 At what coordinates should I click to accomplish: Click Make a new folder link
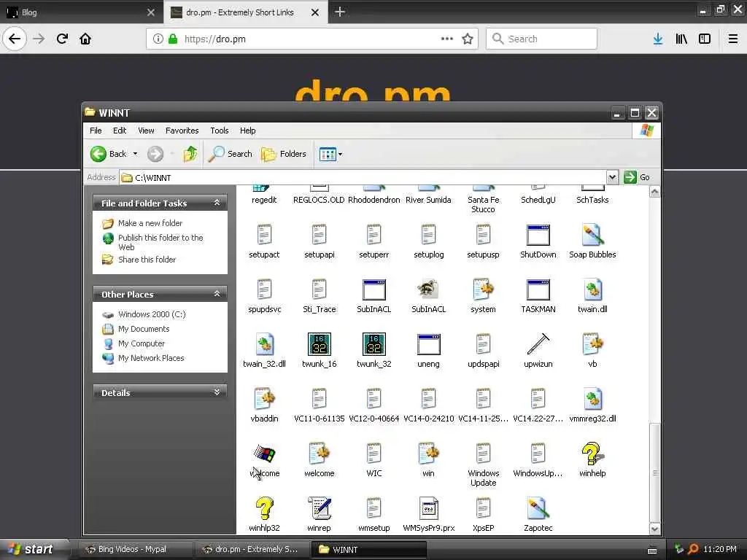150,223
